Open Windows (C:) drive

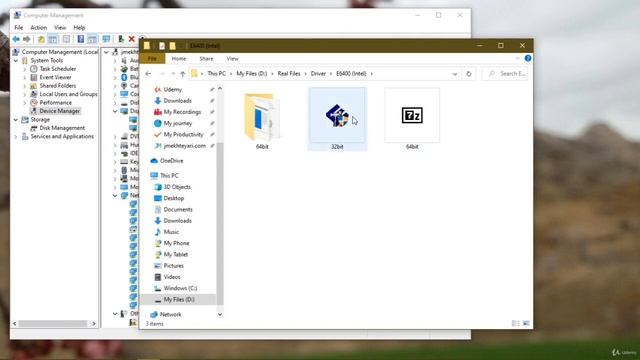pyautogui.click(x=180, y=288)
